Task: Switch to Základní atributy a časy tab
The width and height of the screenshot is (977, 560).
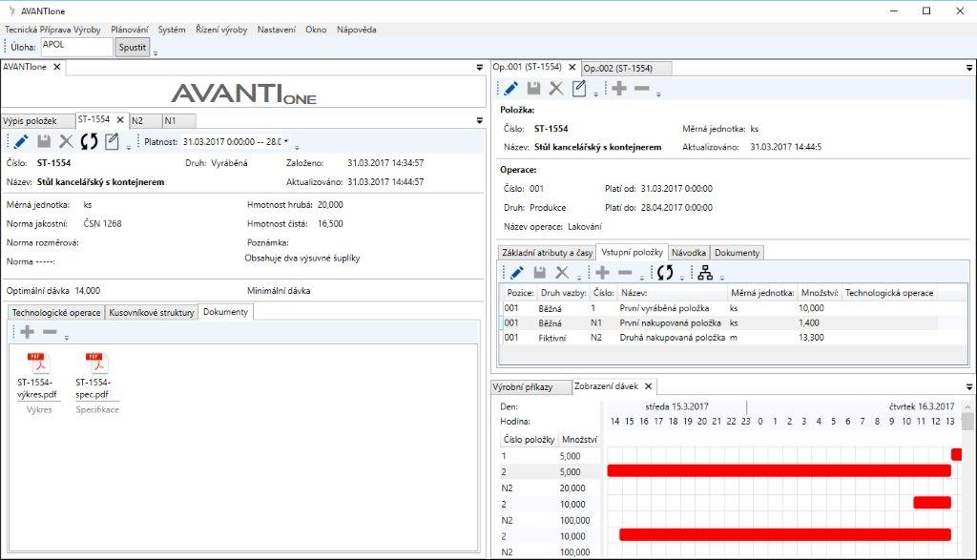Action: 547,253
